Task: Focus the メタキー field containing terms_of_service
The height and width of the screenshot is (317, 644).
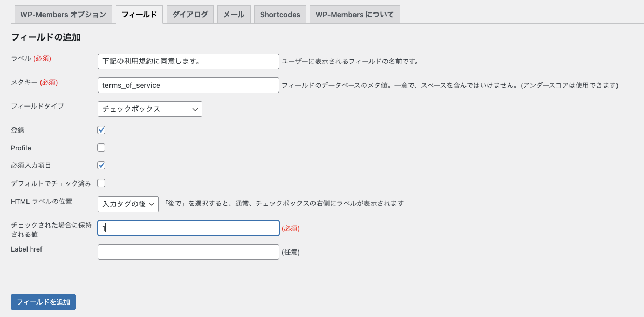Action: click(188, 85)
